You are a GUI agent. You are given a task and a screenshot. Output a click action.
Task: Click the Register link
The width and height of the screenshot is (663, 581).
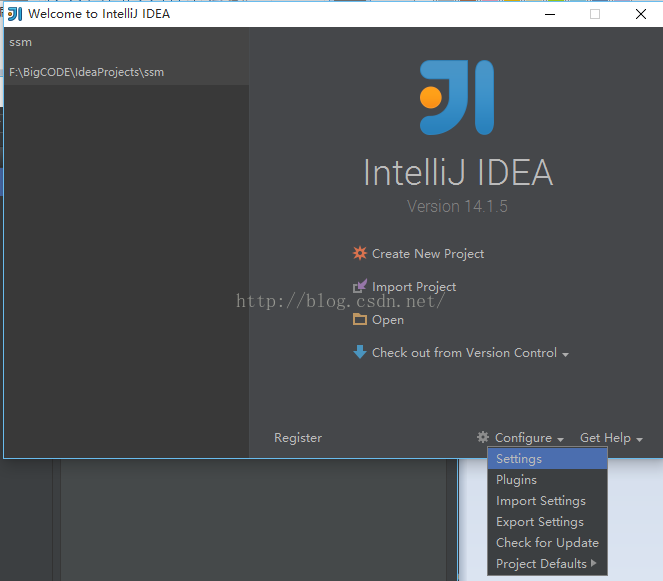pyautogui.click(x=298, y=438)
